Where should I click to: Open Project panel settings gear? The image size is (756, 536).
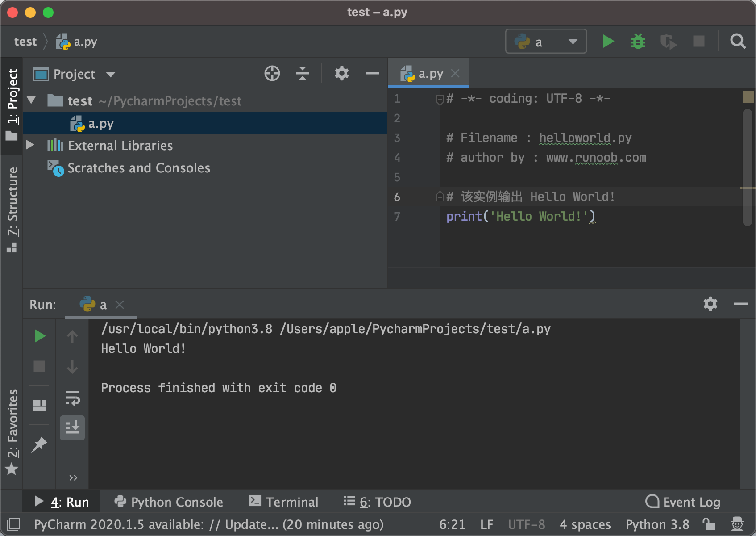point(342,73)
